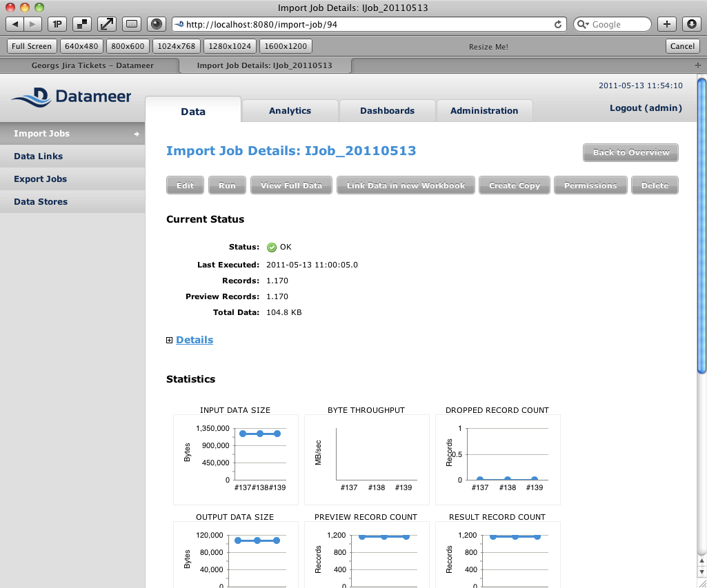Click the keyboard-like toolbar icon
Screen dimensions: 707x588
pos(132,24)
